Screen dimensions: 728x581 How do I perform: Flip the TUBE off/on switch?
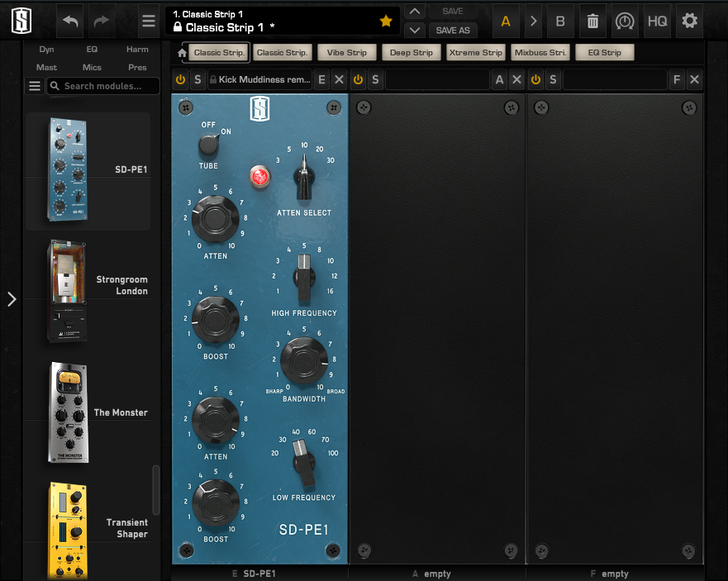(209, 145)
